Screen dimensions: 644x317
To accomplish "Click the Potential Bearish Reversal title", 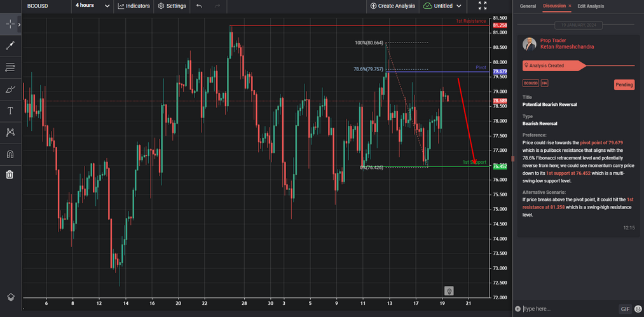I will (549, 104).
